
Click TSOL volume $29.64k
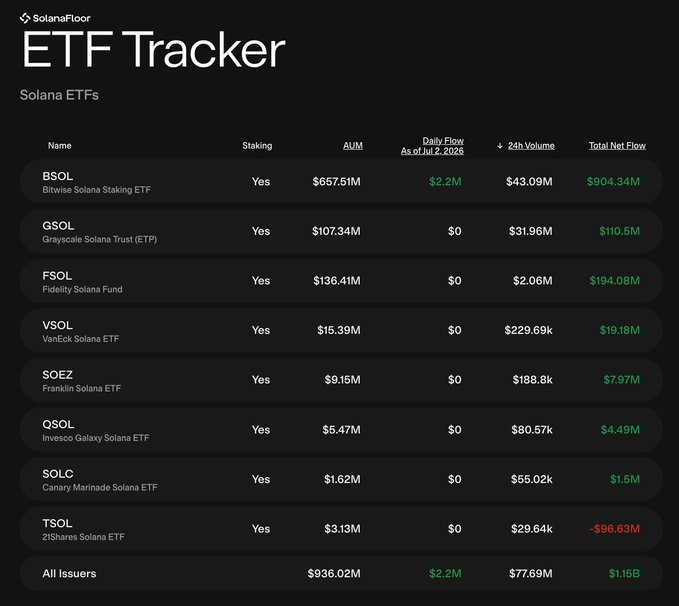(532, 529)
